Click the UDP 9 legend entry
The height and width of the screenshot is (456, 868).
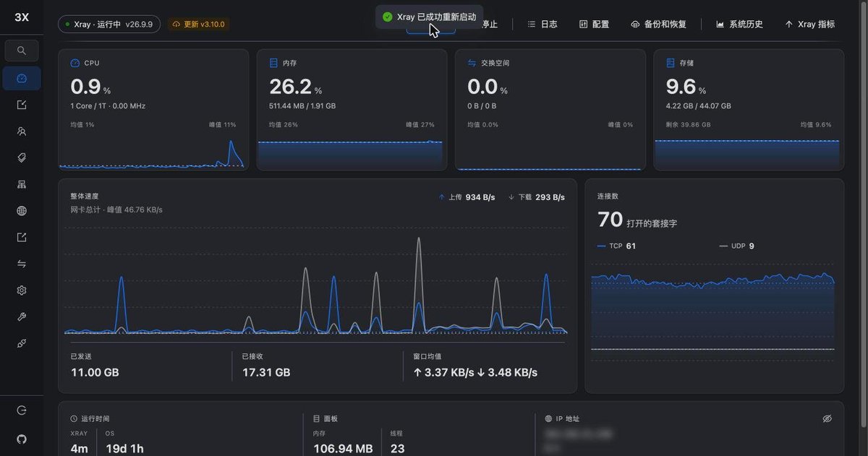point(736,246)
